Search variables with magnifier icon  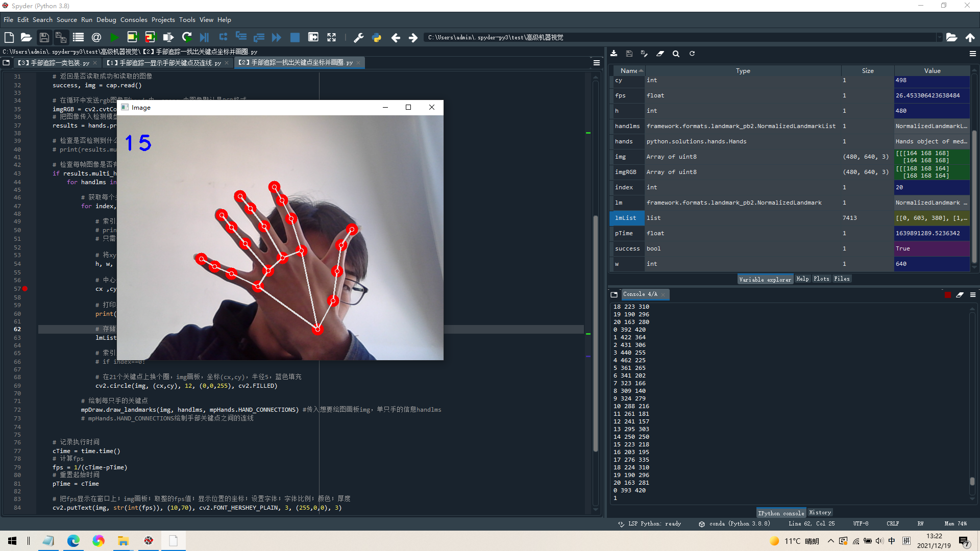pyautogui.click(x=676, y=54)
